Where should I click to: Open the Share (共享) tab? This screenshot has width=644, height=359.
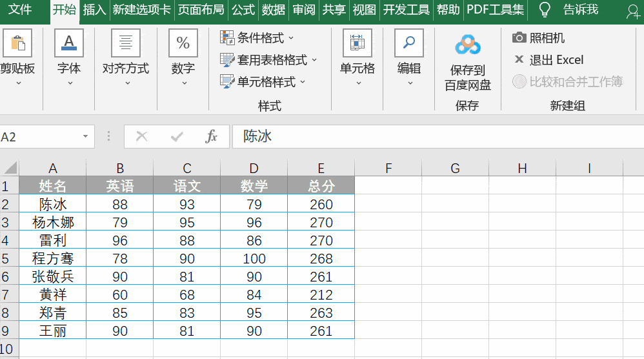click(334, 9)
